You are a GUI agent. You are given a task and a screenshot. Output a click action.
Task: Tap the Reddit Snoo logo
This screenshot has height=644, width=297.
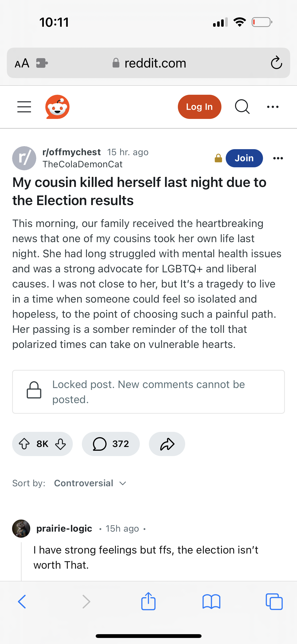point(57,107)
